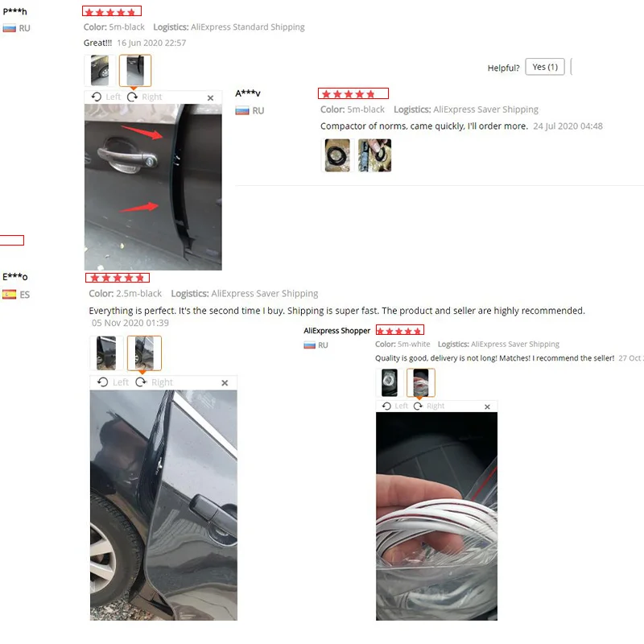This screenshot has height=644, width=644.
Task: Open first thumbnail in P***h's review
Action: [x=100, y=70]
